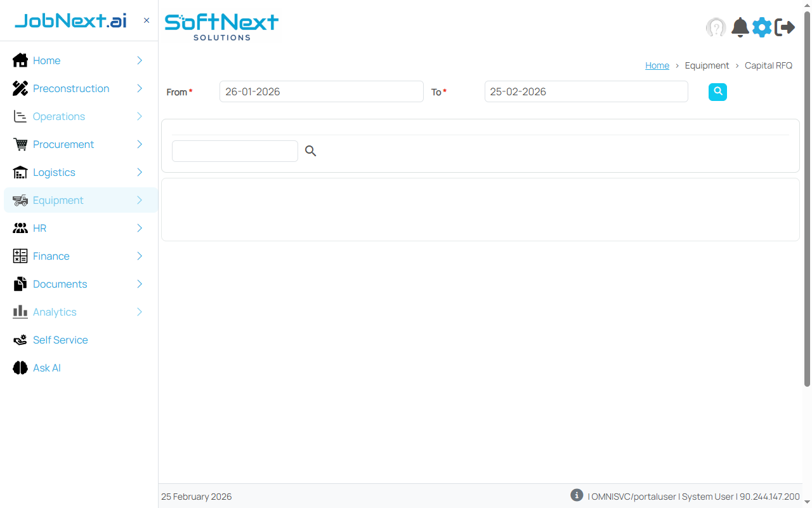The image size is (812, 508).
Task: Click the To date field
Action: pos(586,91)
